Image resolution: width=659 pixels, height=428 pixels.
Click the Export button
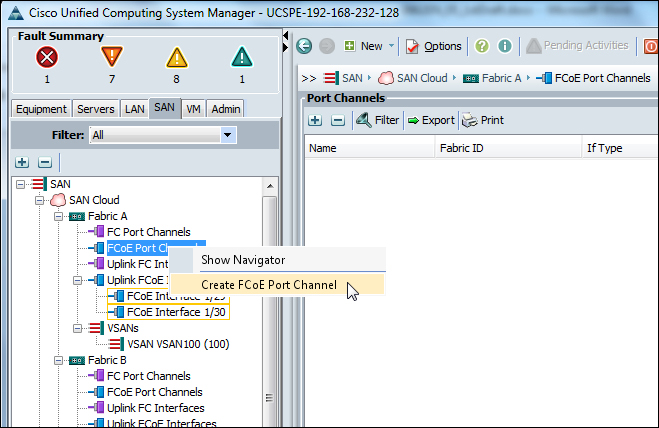pos(432,120)
